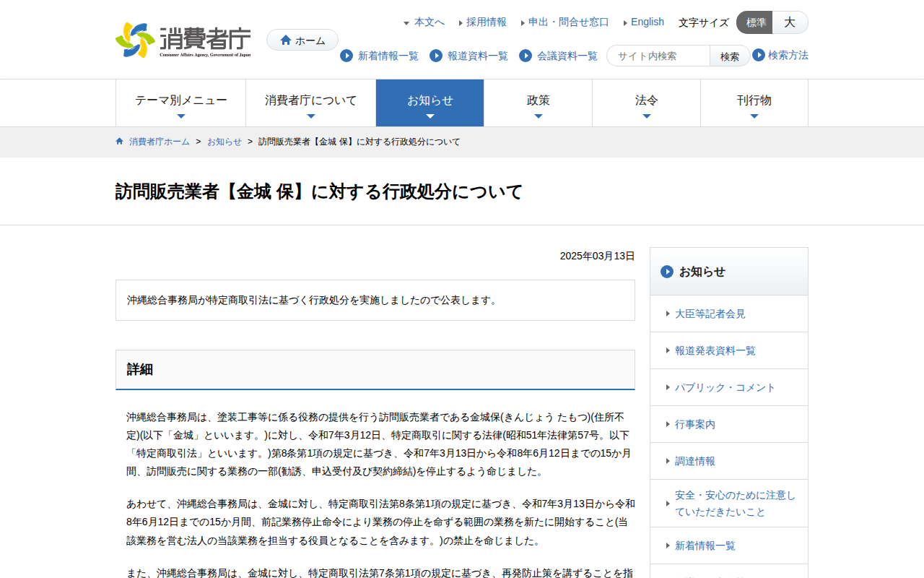Switch text size to 大
This screenshot has height=578, width=924.
pos(790,22)
